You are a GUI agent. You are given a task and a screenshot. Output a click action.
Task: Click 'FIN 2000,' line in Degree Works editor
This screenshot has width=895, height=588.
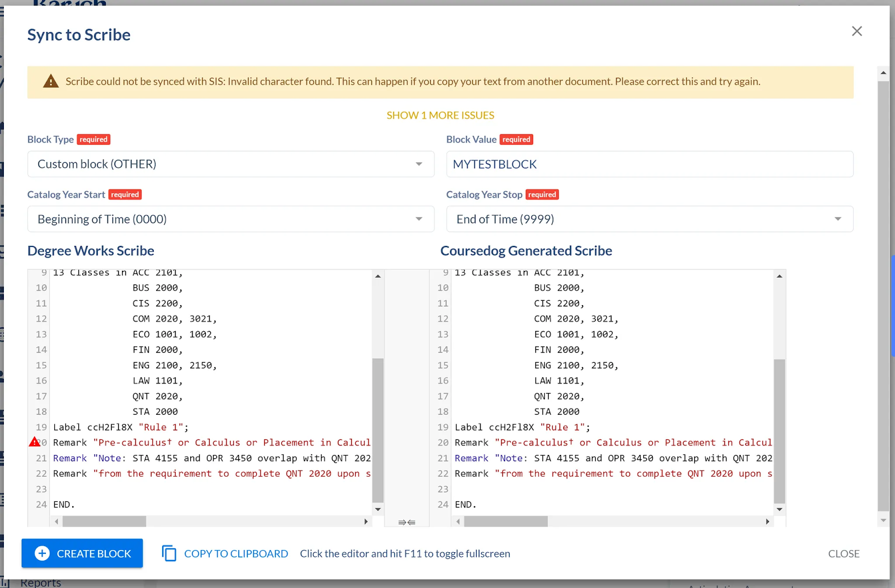[158, 350]
